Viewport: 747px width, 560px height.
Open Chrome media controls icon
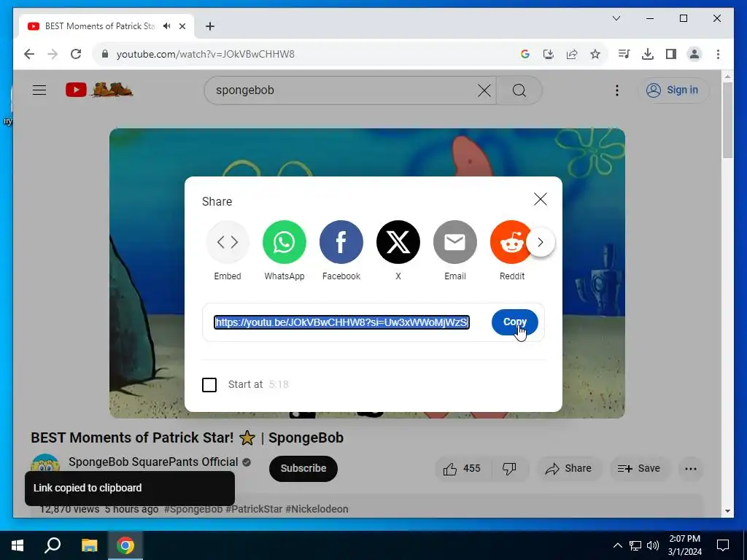(624, 54)
